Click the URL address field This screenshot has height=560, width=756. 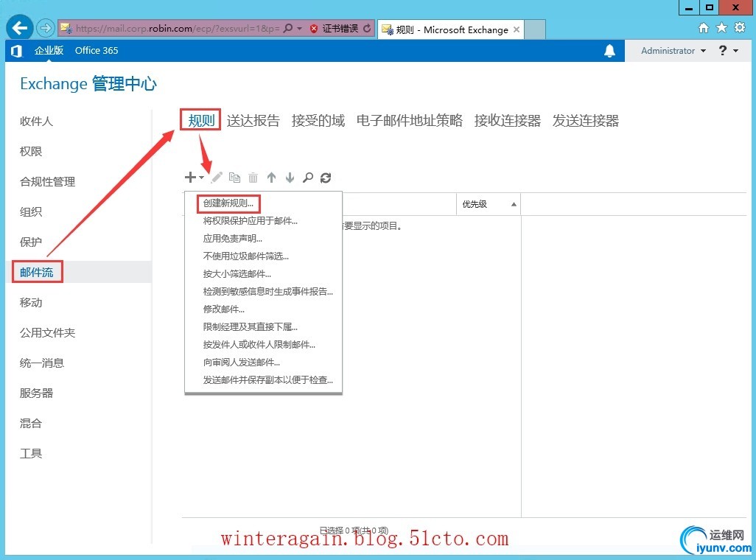tap(177, 29)
